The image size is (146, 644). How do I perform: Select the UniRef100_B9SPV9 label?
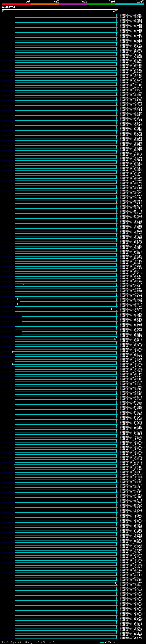(x=131, y=45)
